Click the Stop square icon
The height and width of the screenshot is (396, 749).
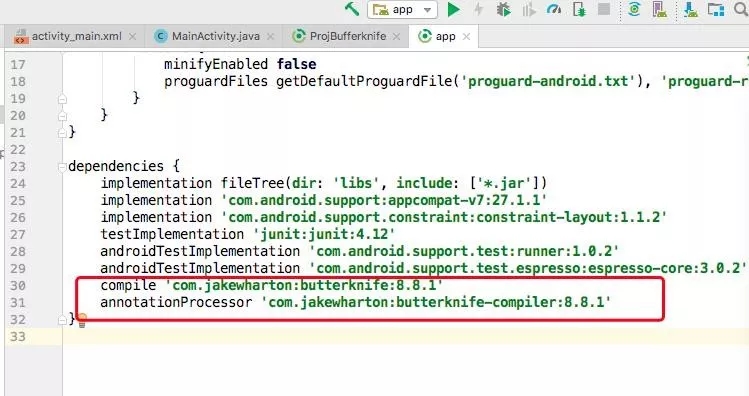(604, 9)
